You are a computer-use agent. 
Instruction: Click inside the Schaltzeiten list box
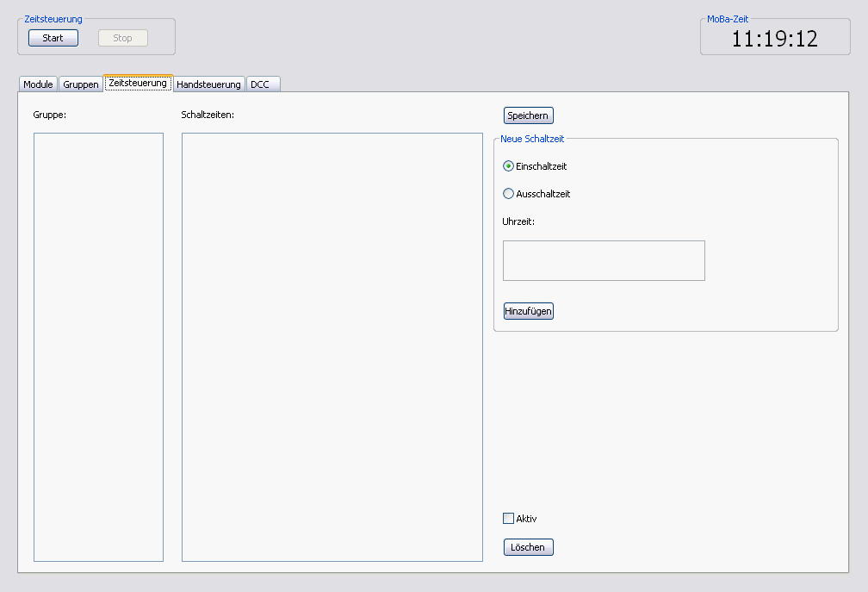(x=332, y=347)
